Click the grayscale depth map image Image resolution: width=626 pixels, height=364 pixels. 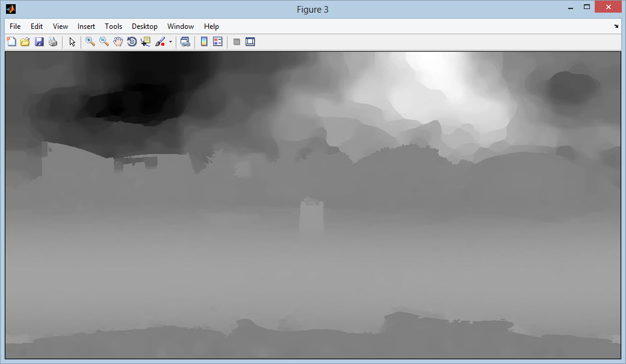click(313, 205)
